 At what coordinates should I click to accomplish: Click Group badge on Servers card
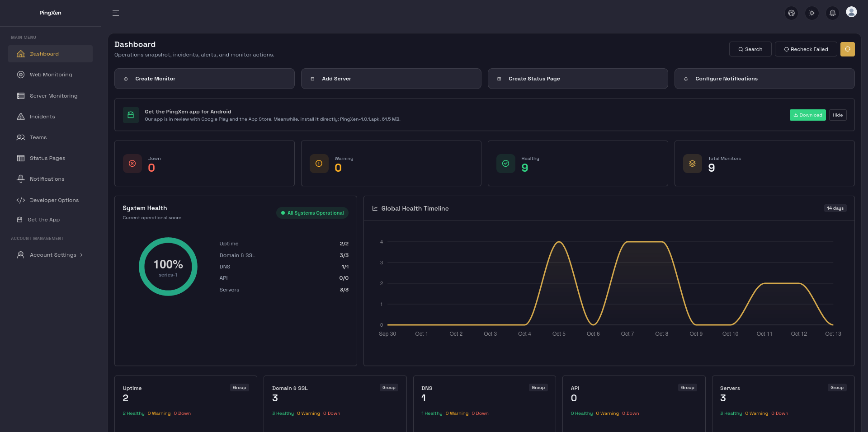[837, 388]
